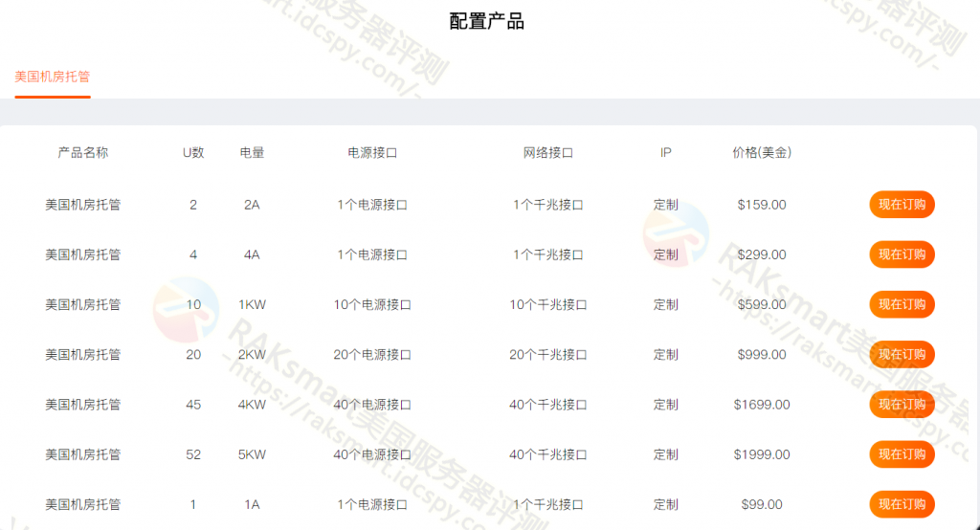Click 美国机房托管 in the $159.00 row
This screenshot has width=980, height=530.
[82, 205]
